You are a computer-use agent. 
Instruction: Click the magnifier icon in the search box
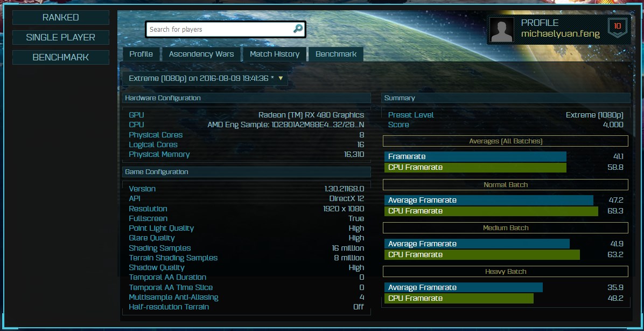pos(298,29)
